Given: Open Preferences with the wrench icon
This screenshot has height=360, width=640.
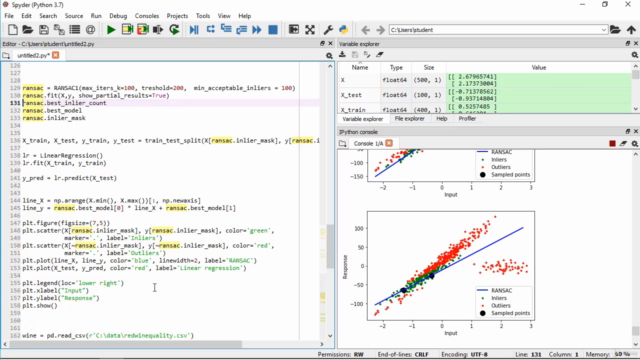Looking at the screenshot, I should [x=328, y=30].
